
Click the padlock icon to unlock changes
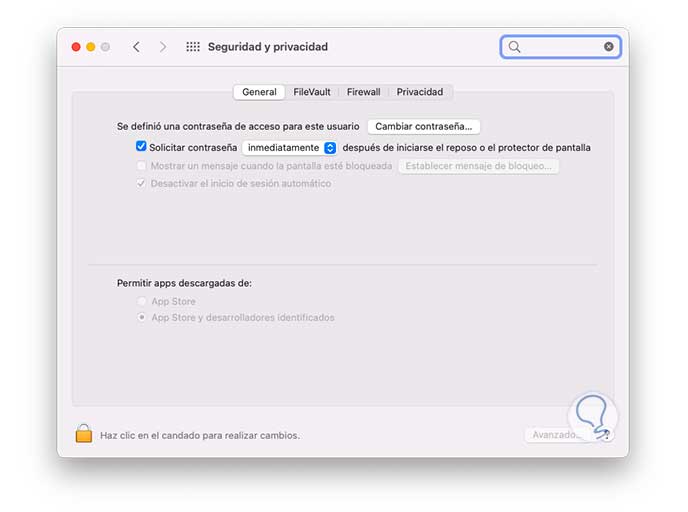[84, 434]
